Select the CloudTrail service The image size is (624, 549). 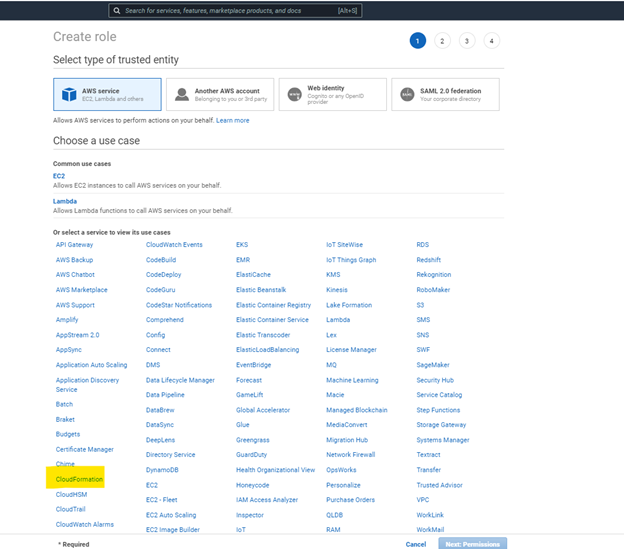[x=70, y=509]
